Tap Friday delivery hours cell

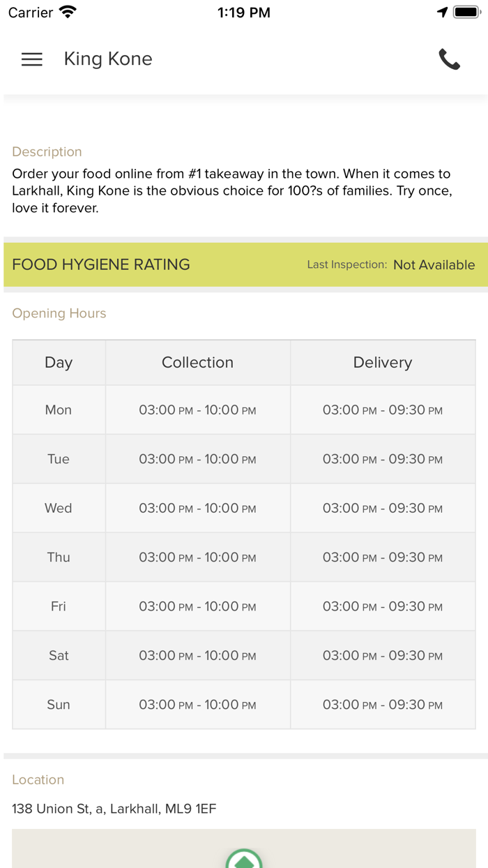pos(383,606)
